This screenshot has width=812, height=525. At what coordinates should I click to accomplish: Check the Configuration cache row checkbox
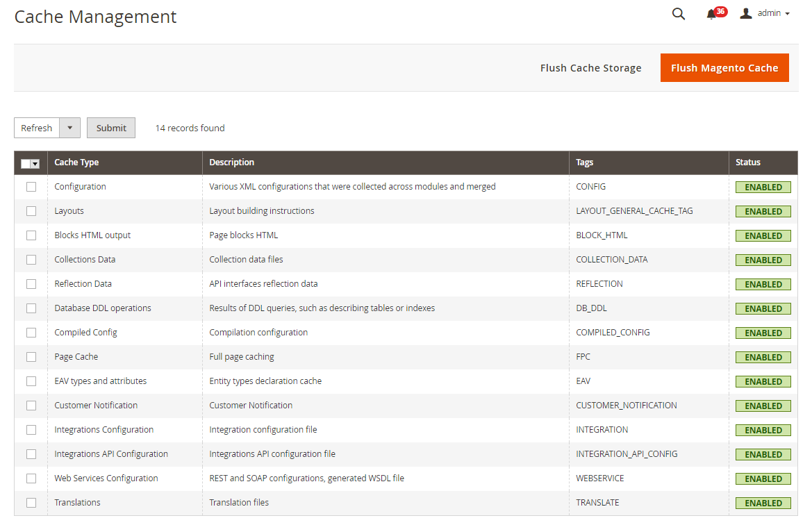click(31, 187)
